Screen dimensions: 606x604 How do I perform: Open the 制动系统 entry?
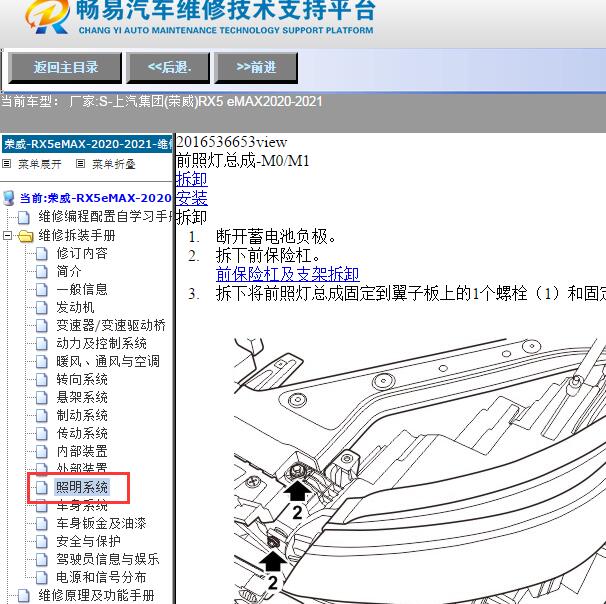(82, 415)
